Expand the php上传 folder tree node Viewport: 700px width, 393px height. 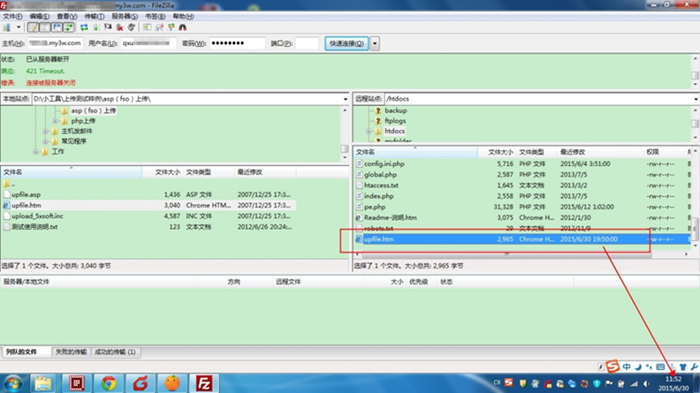(x=55, y=121)
